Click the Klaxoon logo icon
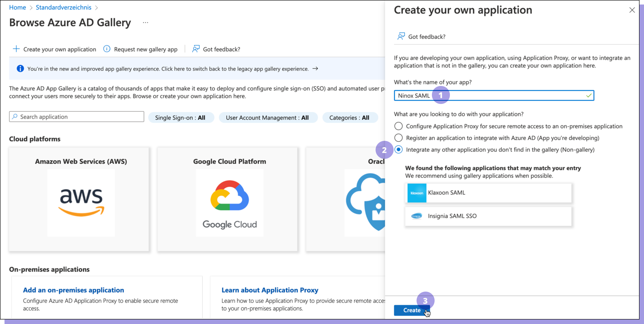 (x=417, y=193)
